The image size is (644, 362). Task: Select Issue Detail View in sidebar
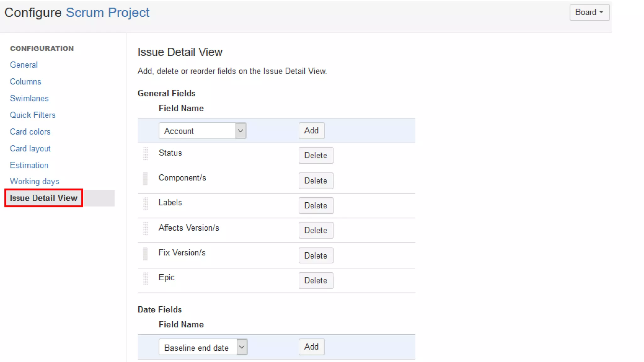pos(43,198)
